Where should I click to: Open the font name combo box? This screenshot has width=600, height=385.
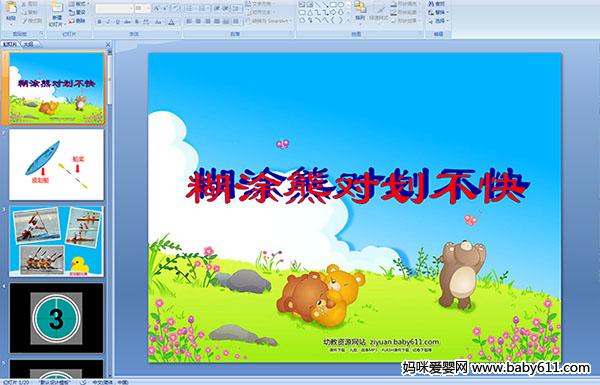pos(114,8)
